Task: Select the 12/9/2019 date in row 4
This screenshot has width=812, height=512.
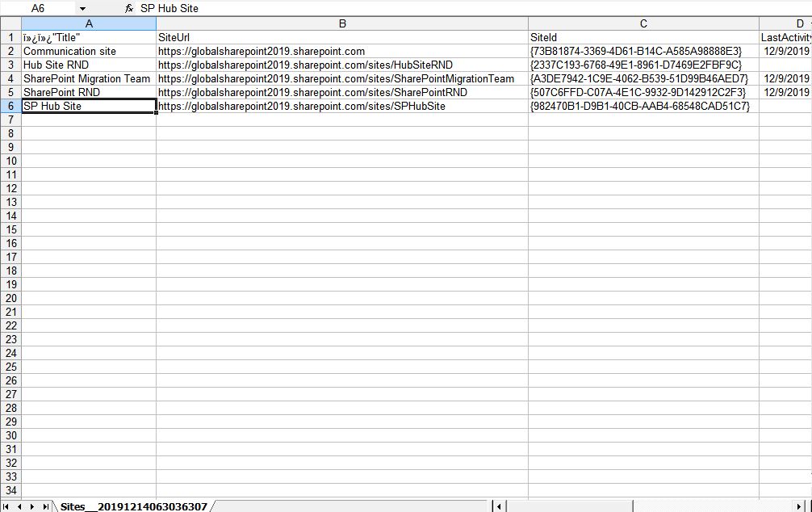Action: [785, 79]
